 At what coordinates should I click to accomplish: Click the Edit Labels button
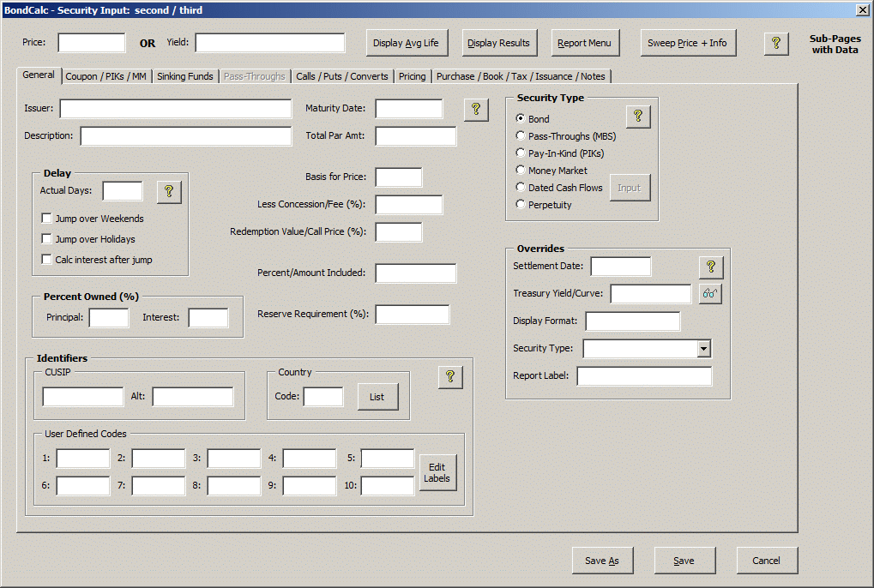tap(437, 472)
